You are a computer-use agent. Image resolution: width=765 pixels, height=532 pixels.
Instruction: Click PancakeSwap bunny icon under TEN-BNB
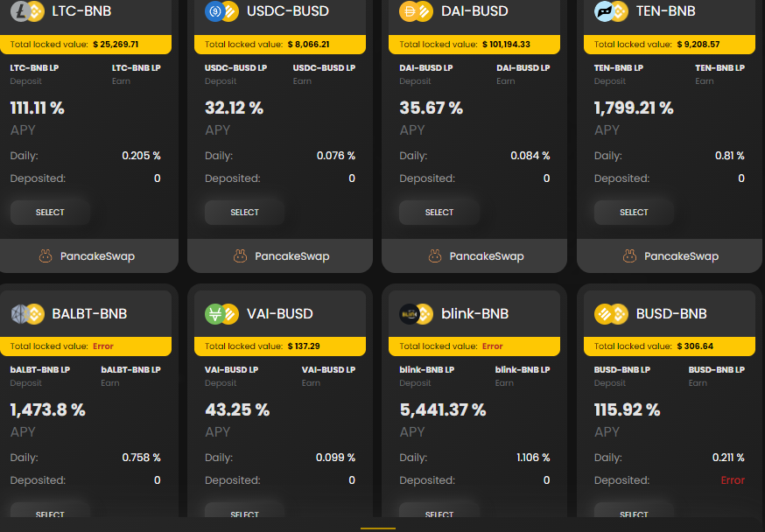(x=629, y=256)
